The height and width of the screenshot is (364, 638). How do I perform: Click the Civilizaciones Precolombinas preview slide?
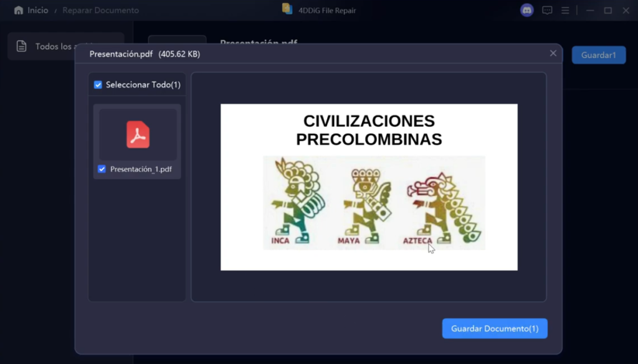point(369,187)
